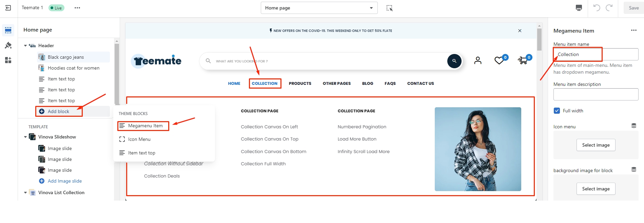Collapse the Header section tree
The height and width of the screenshot is (223, 644).
[25, 45]
